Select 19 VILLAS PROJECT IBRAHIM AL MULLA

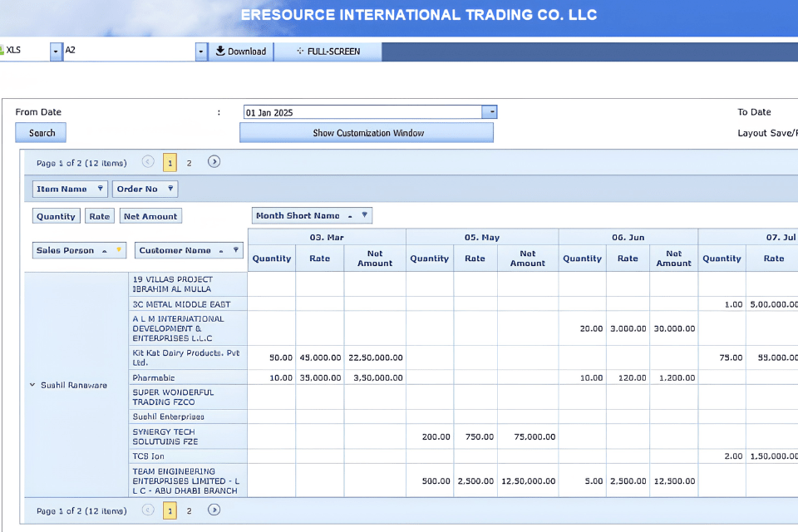tap(188, 284)
